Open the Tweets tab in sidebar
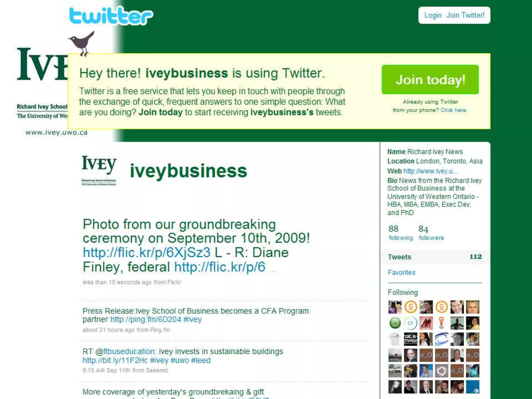 435,257
